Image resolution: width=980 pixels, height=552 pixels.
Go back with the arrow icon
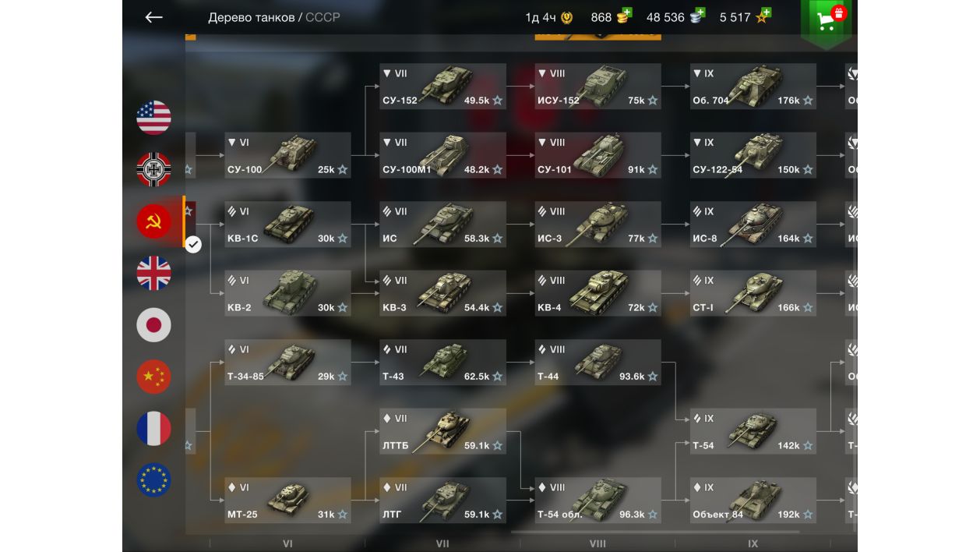click(x=153, y=17)
